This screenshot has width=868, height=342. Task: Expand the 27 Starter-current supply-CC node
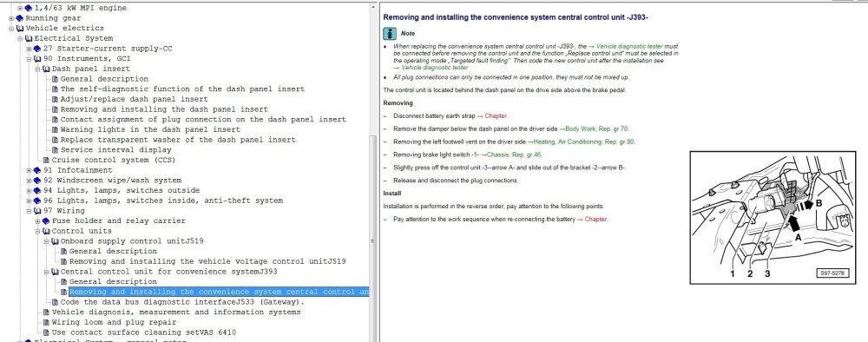pos(30,49)
